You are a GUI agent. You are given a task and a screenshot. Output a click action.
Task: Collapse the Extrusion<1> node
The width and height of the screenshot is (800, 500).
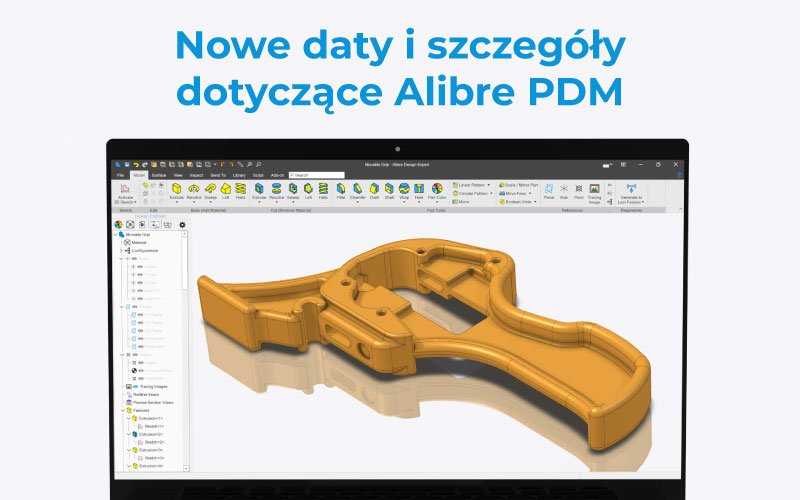[129, 418]
